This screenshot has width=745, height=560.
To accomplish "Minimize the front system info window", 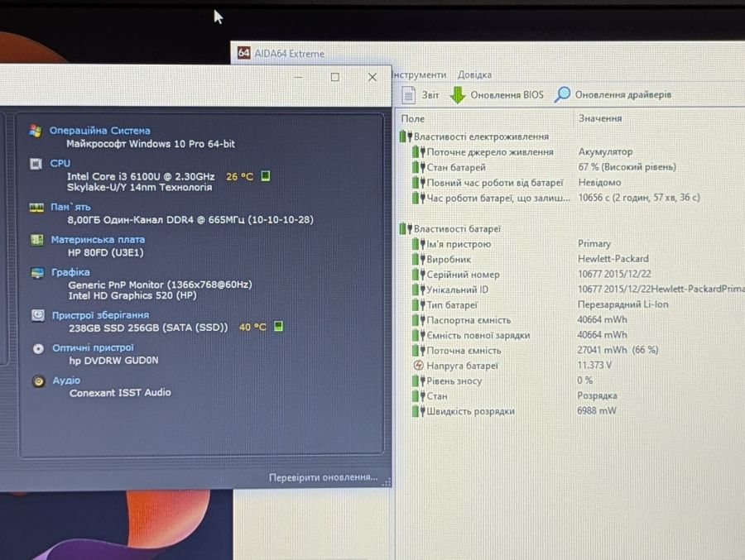I will [298, 77].
